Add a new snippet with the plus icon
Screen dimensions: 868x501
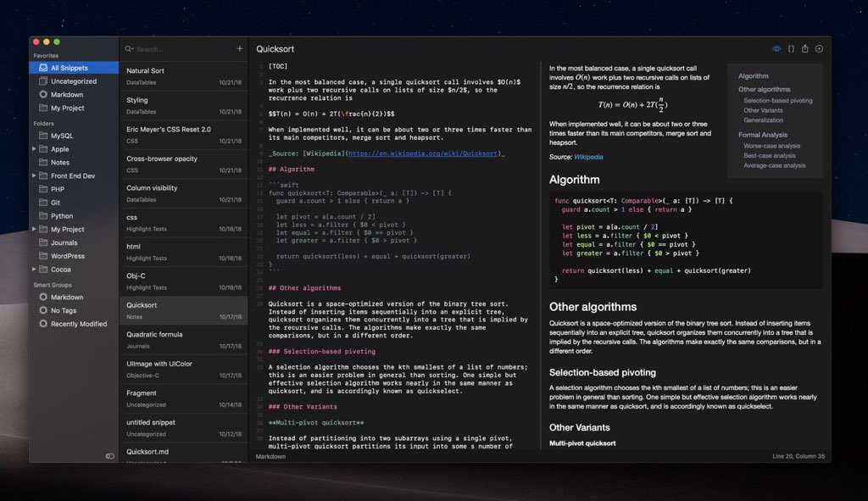tap(240, 48)
